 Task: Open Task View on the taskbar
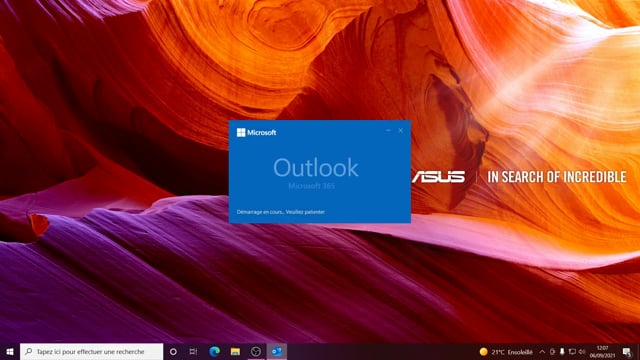[193, 351]
